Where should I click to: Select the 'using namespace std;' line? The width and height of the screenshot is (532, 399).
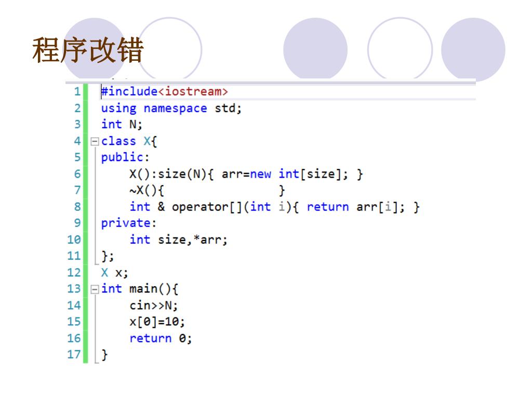(171, 109)
